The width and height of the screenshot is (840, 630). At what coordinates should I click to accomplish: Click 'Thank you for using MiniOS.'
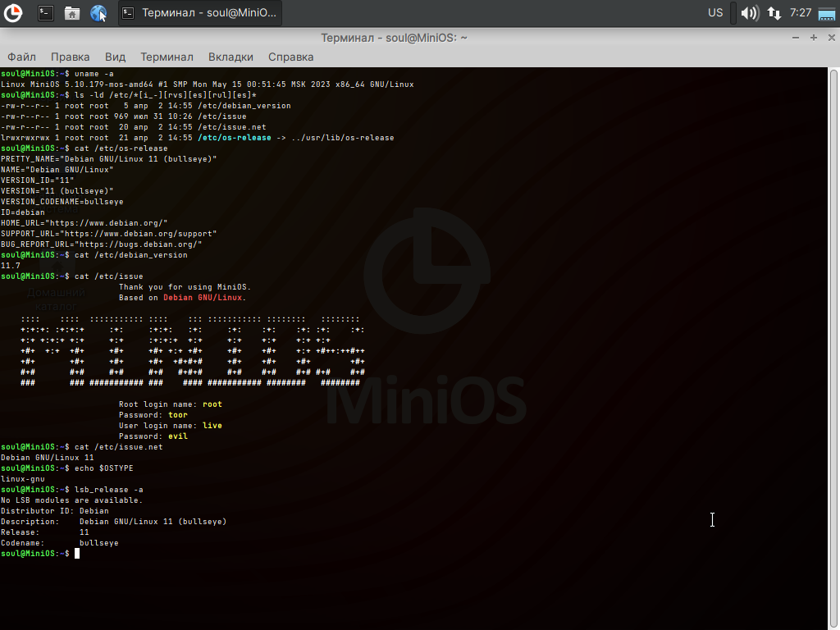[x=185, y=287]
